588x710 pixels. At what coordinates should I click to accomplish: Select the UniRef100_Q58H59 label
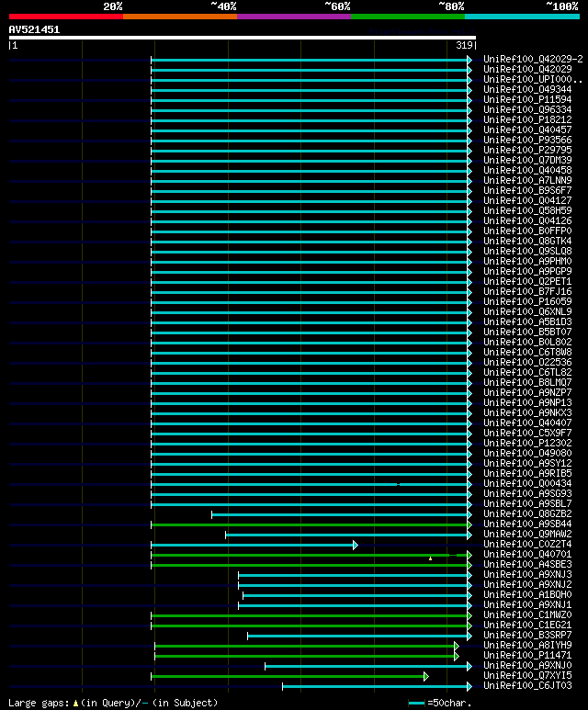click(x=527, y=211)
